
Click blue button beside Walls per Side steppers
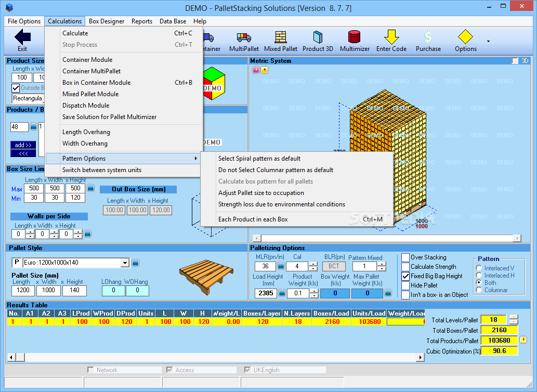pos(88,234)
